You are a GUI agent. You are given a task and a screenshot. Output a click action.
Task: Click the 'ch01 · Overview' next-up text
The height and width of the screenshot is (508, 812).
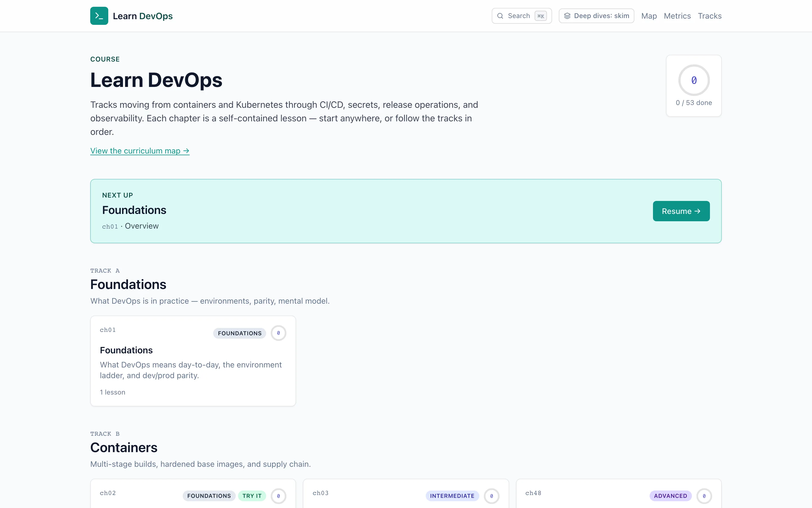(130, 226)
